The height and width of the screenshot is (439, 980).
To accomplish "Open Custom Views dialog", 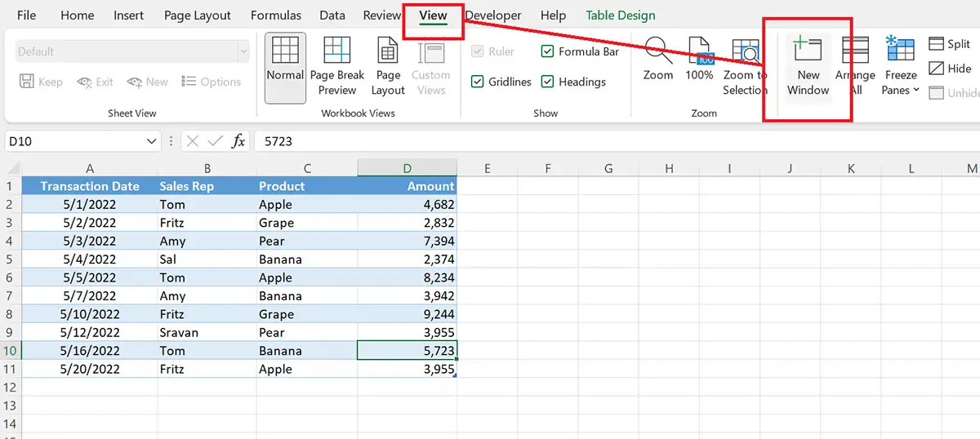I will [x=430, y=68].
